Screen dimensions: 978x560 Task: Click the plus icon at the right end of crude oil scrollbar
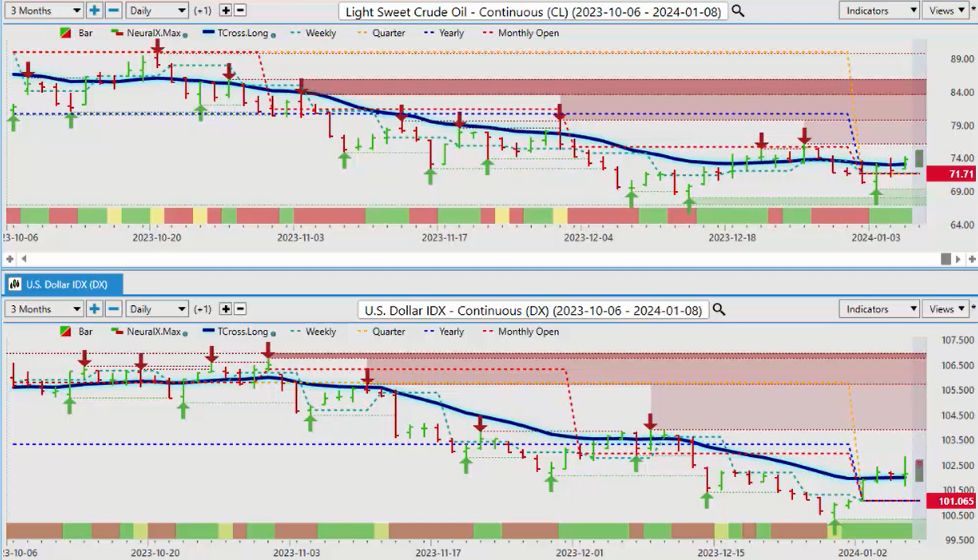pyautogui.click(x=972, y=259)
